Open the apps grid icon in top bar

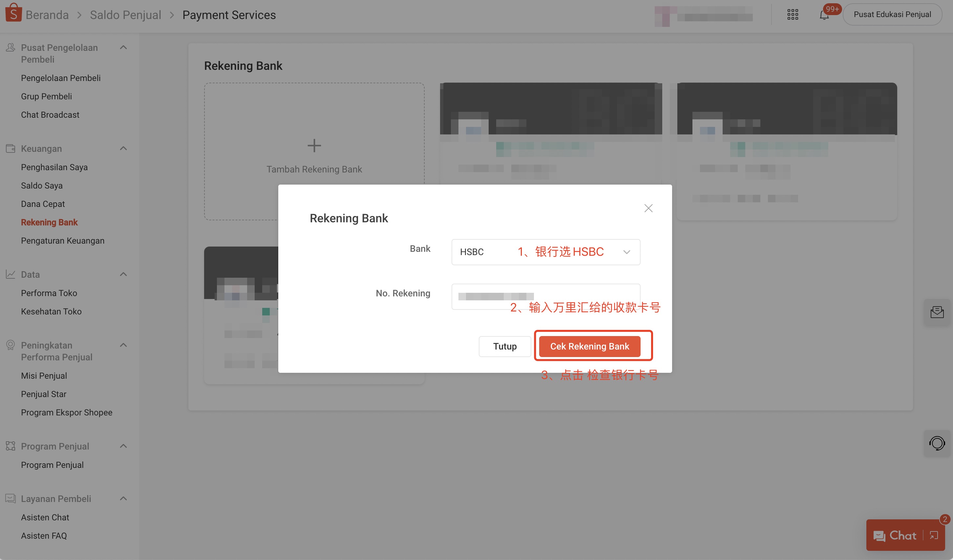point(793,14)
